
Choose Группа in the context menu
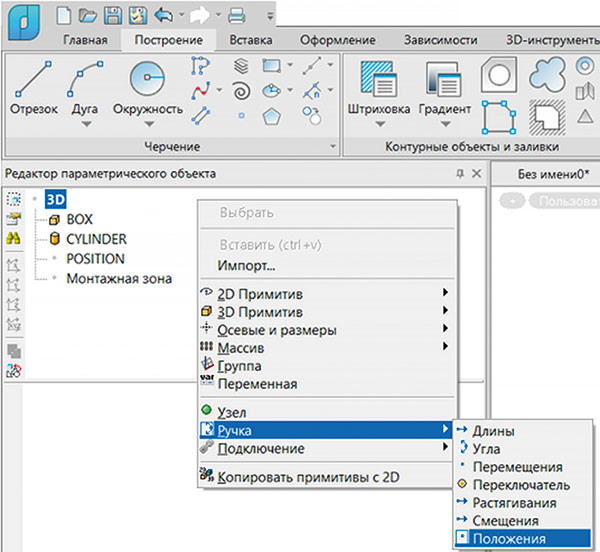point(328,366)
